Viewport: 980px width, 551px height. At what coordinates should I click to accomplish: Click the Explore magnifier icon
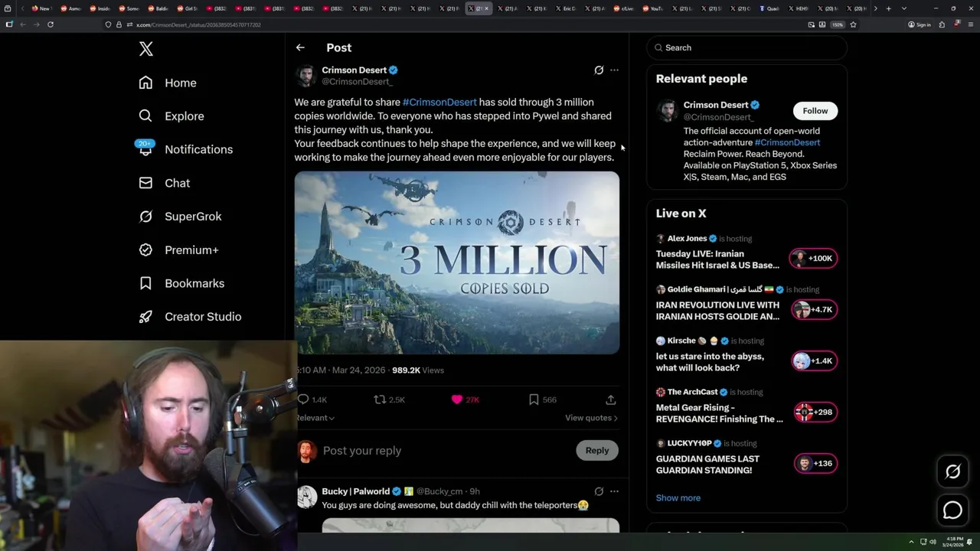click(x=145, y=116)
